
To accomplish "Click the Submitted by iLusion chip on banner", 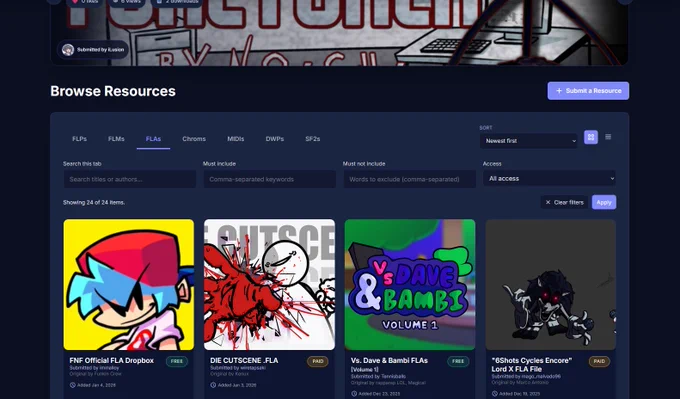I will click(93, 49).
